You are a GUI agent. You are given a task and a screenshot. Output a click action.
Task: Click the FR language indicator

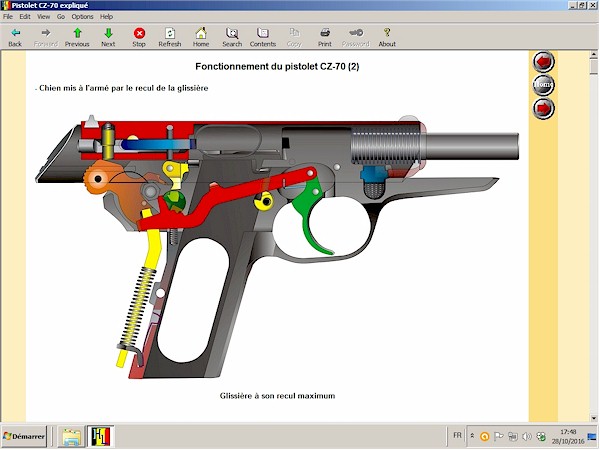pos(457,435)
